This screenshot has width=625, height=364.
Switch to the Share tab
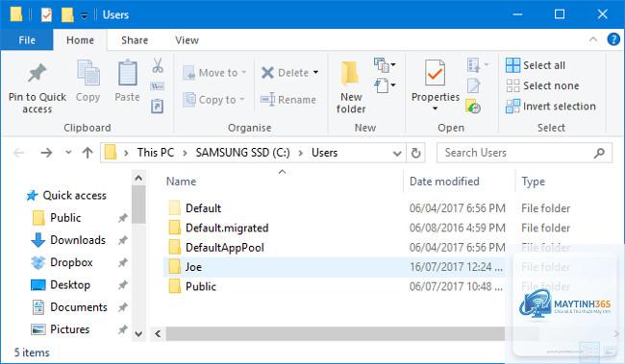point(135,40)
